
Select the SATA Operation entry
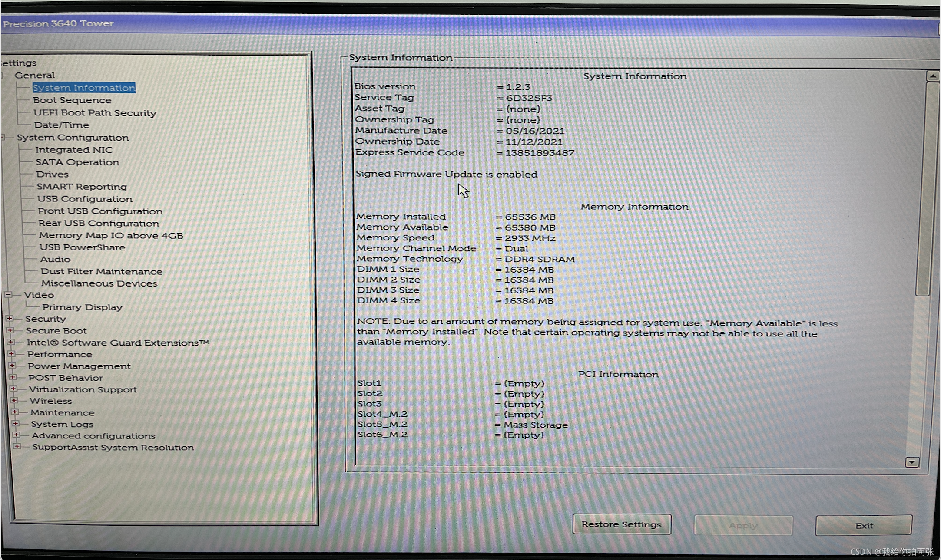(x=77, y=162)
